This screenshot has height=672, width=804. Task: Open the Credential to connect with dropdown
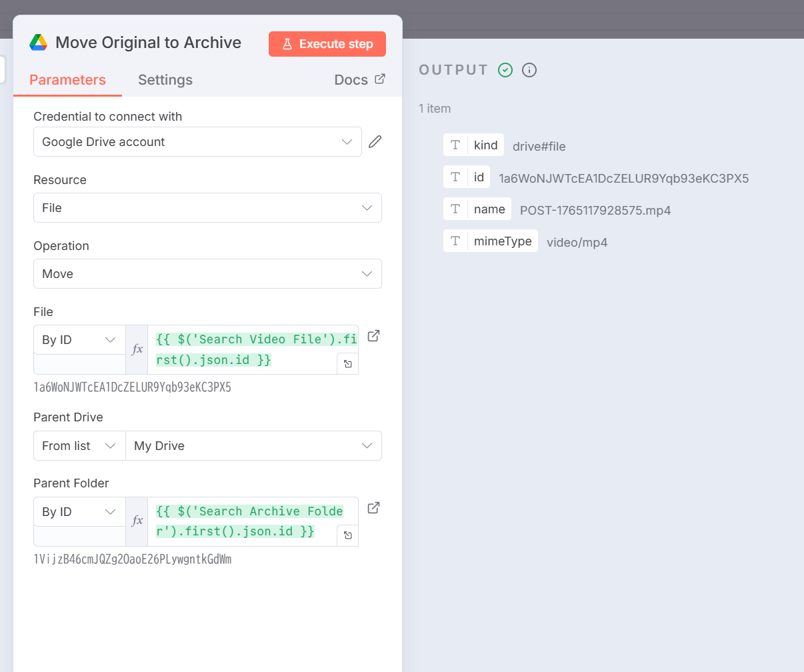[197, 141]
